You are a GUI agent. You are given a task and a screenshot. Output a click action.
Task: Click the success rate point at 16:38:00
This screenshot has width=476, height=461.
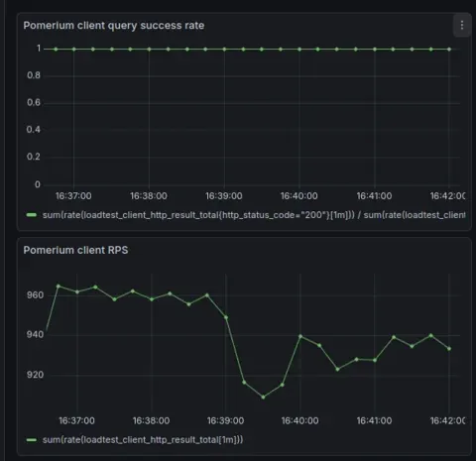pos(149,50)
